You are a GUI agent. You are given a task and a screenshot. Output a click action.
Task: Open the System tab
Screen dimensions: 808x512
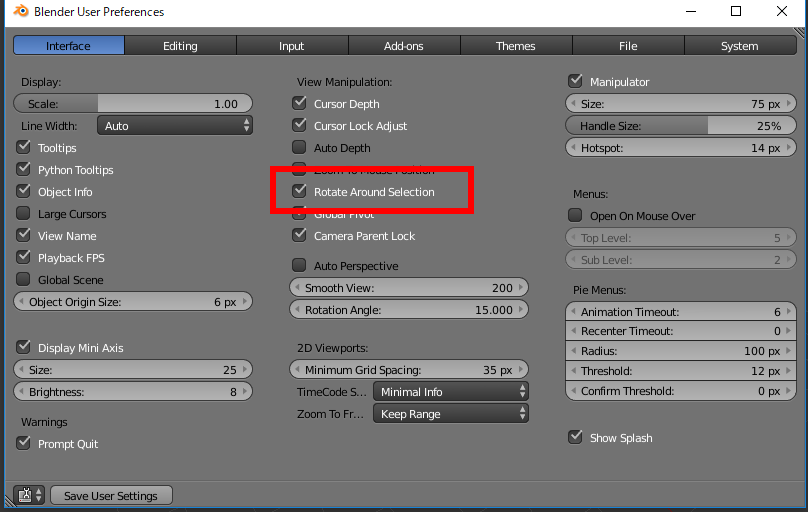tap(740, 46)
